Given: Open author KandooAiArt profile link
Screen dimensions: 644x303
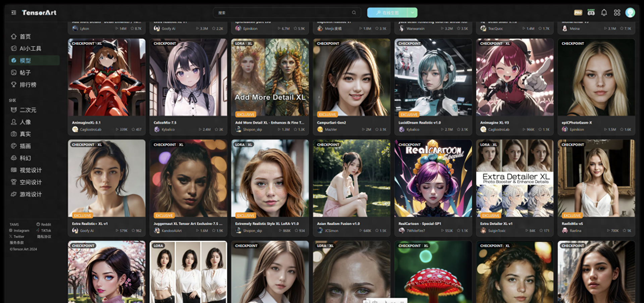Looking at the screenshot, I should (x=168, y=231).
